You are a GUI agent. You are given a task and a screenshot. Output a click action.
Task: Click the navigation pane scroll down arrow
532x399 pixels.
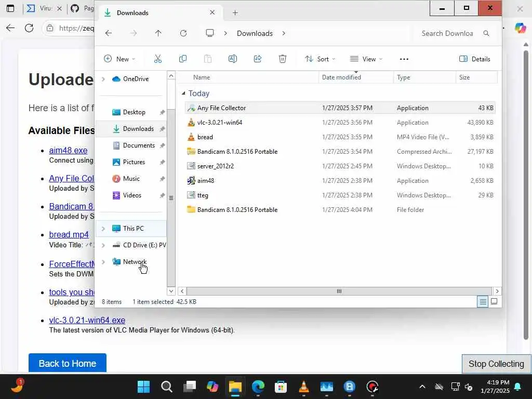[x=171, y=291]
